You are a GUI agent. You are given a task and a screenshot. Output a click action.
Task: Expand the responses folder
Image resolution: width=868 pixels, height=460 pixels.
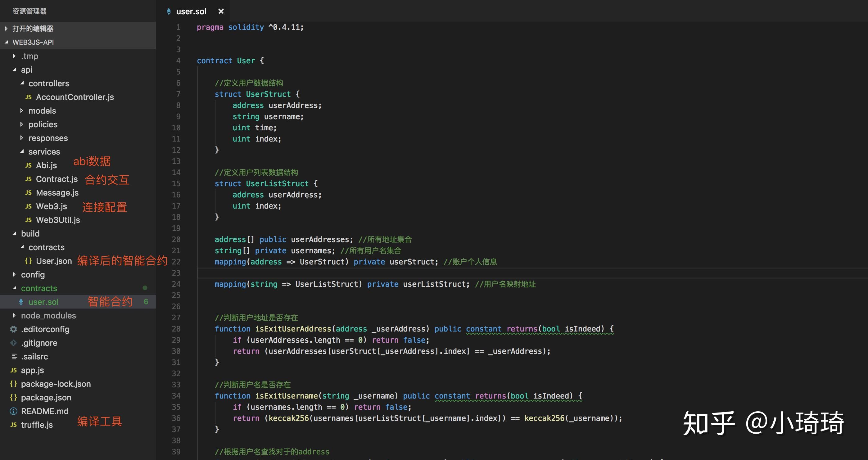pyautogui.click(x=22, y=138)
